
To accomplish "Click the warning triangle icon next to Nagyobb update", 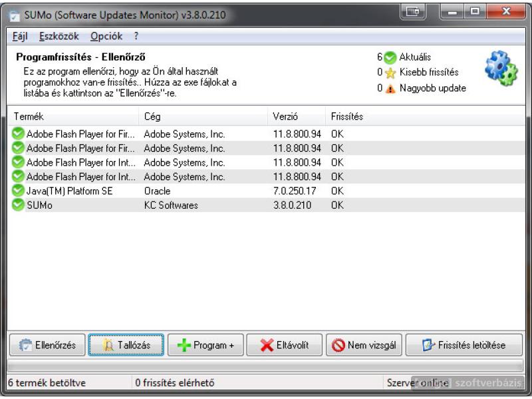I will click(390, 88).
